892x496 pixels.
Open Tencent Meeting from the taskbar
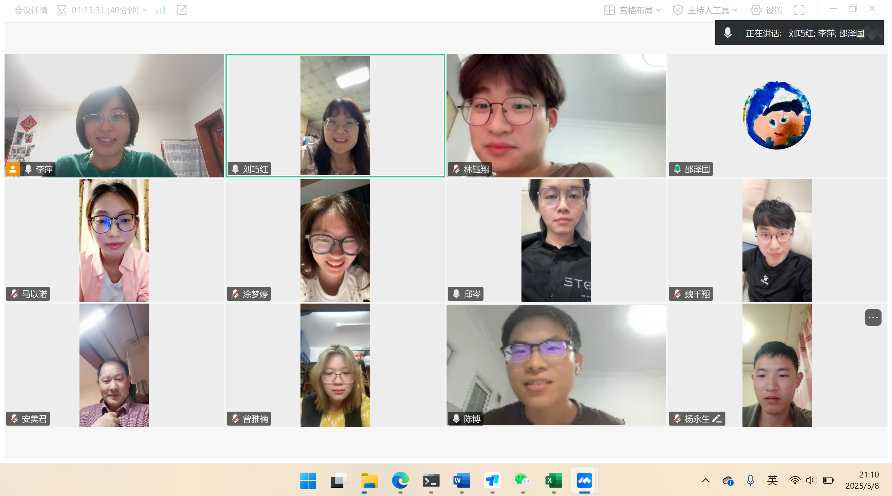point(584,480)
